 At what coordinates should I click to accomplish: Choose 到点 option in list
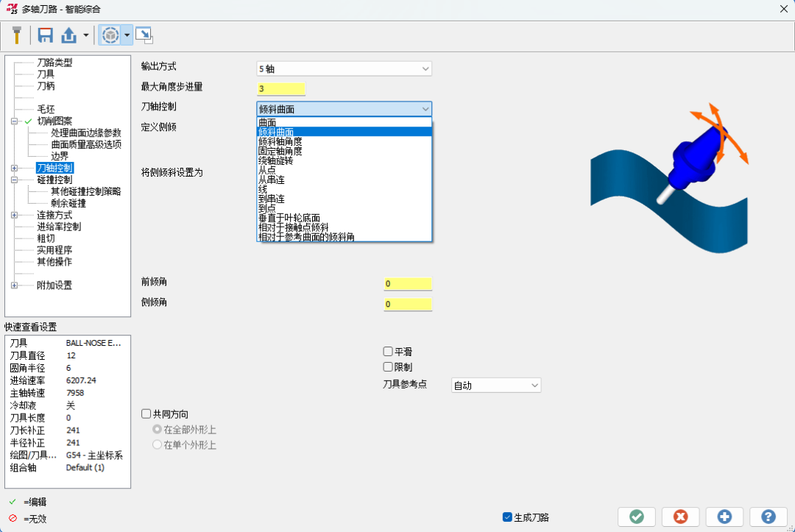tap(344, 208)
